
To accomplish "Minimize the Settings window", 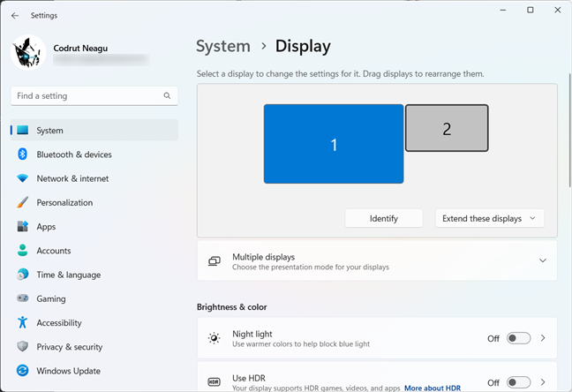I will click(x=502, y=10).
